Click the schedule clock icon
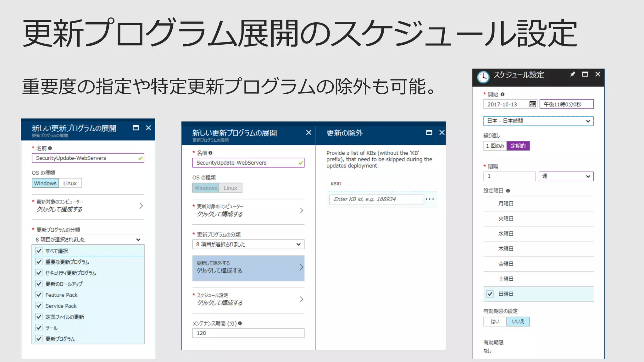This screenshot has width=644, height=362. [483, 77]
